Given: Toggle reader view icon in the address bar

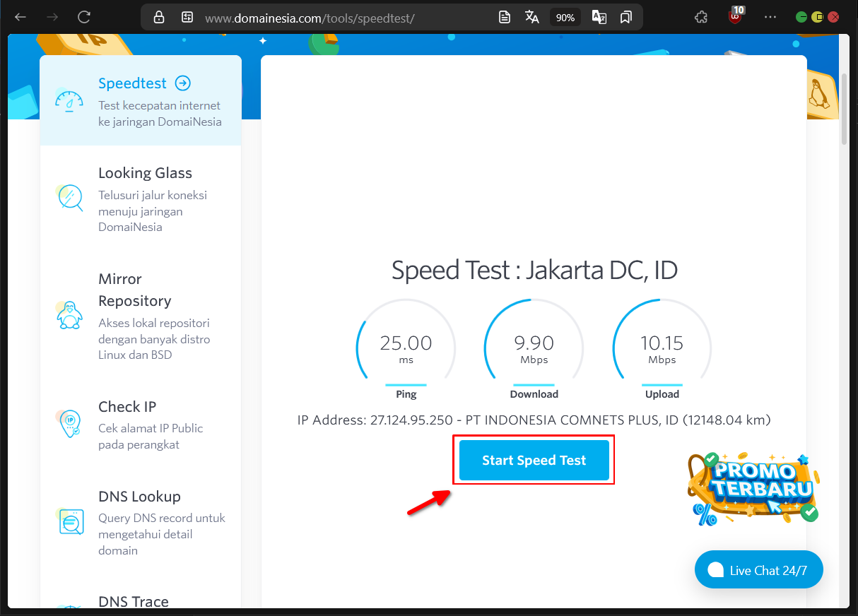Looking at the screenshot, I should coord(505,17).
